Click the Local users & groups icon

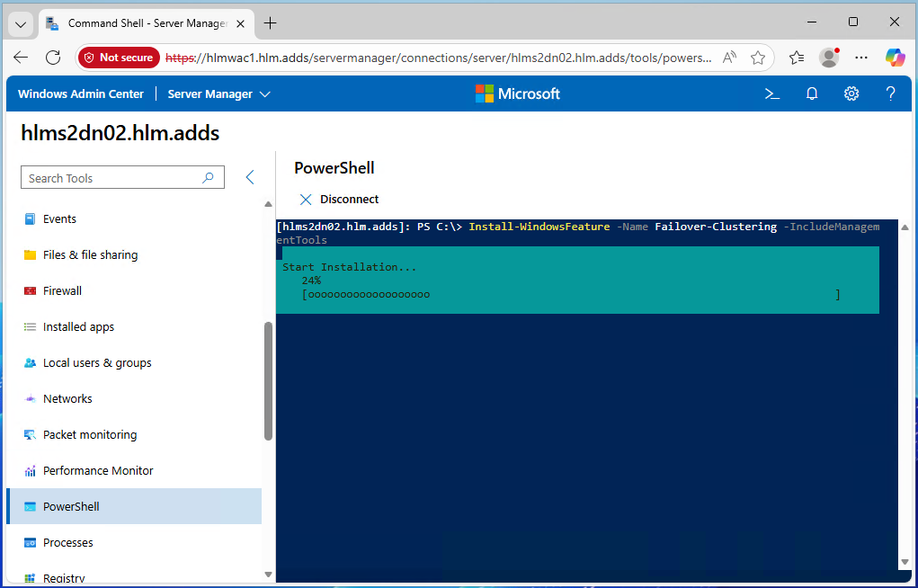[x=30, y=363]
